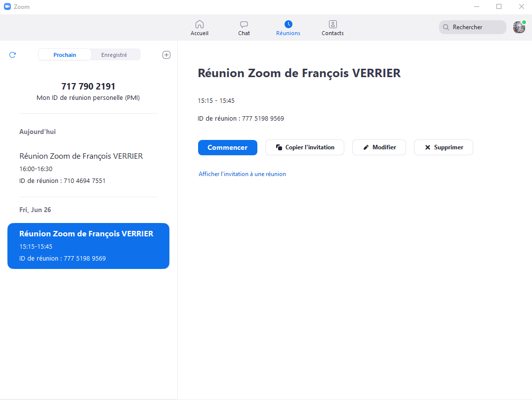This screenshot has width=532, height=400.
Task: Click in the Rechercher search field
Action: coord(472,27)
